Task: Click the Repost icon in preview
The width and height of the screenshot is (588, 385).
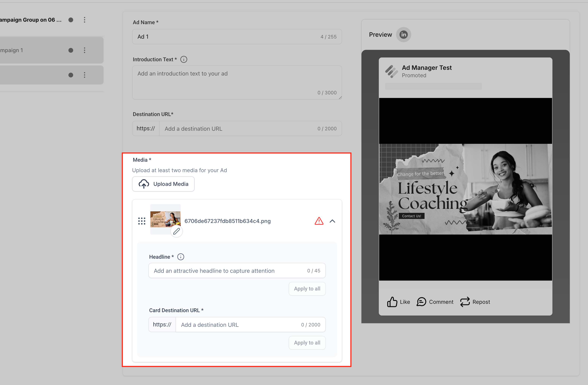Action: pyautogui.click(x=465, y=302)
